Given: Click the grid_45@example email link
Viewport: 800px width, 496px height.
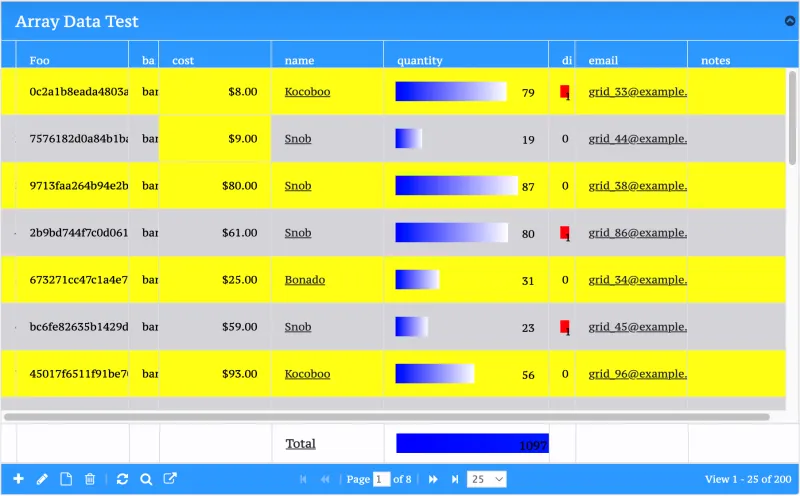Looking at the screenshot, I should pos(637,327).
